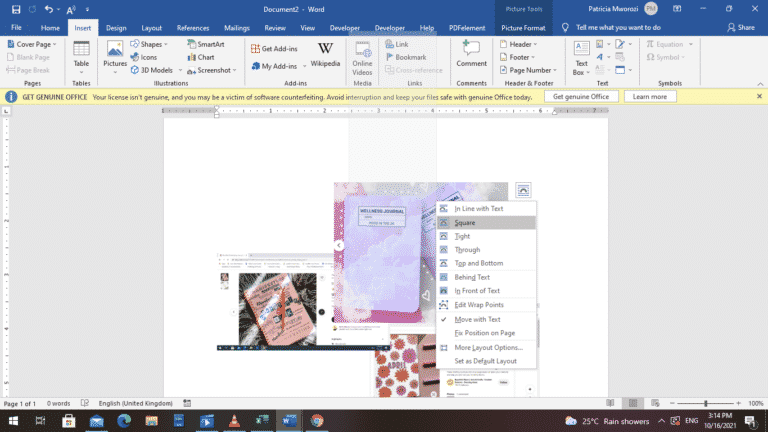Choose Behind Text wrap option
Image resolution: width=768 pixels, height=432 pixels.
tap(486, 277)
